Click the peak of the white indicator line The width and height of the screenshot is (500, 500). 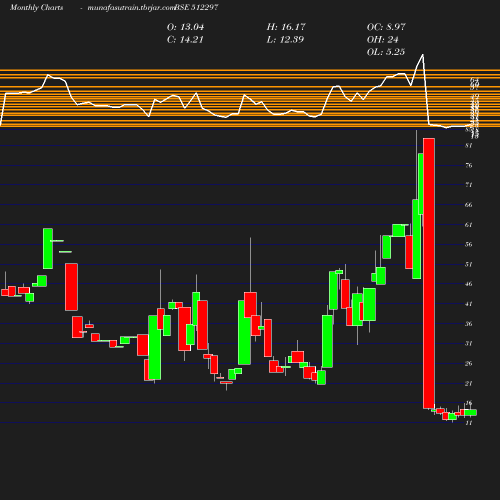tap(423, 54)
